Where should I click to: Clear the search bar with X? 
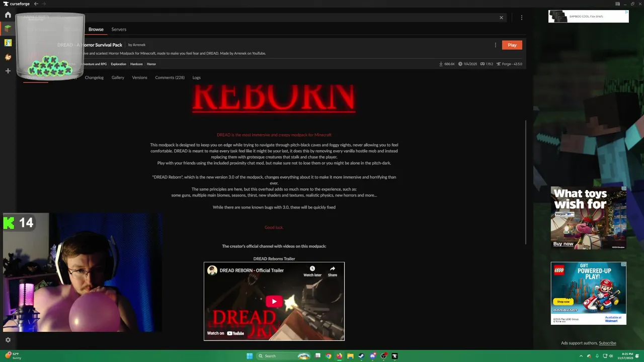[501, 18]
